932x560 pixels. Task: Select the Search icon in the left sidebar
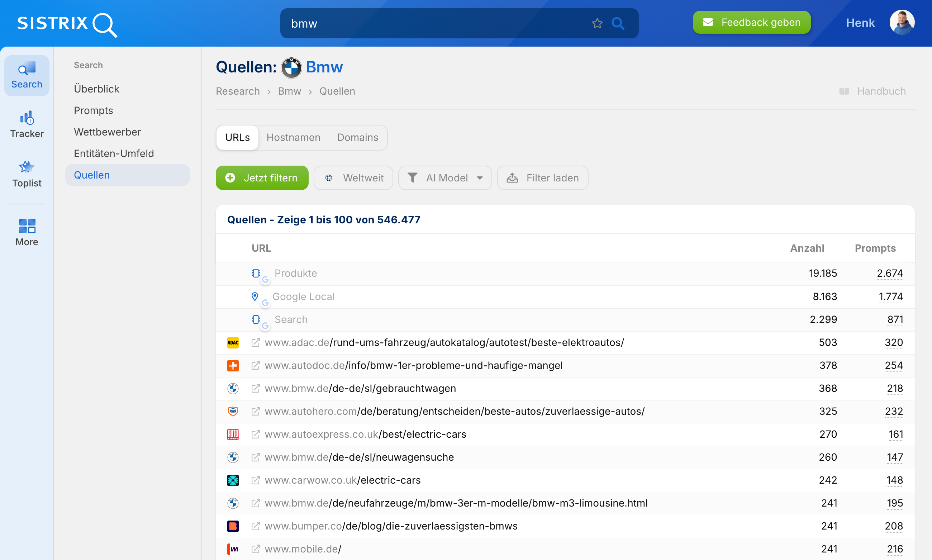(27, 70)
